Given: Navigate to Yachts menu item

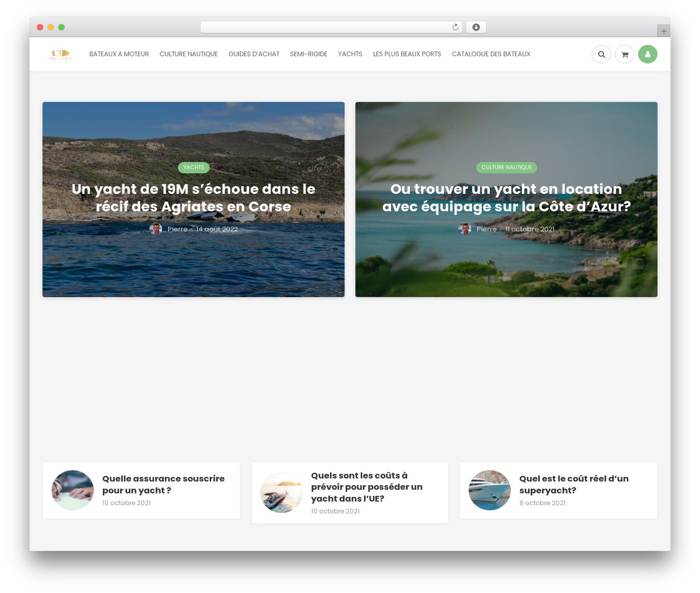Looking at the screenshot, I should (x=350, y=54).
